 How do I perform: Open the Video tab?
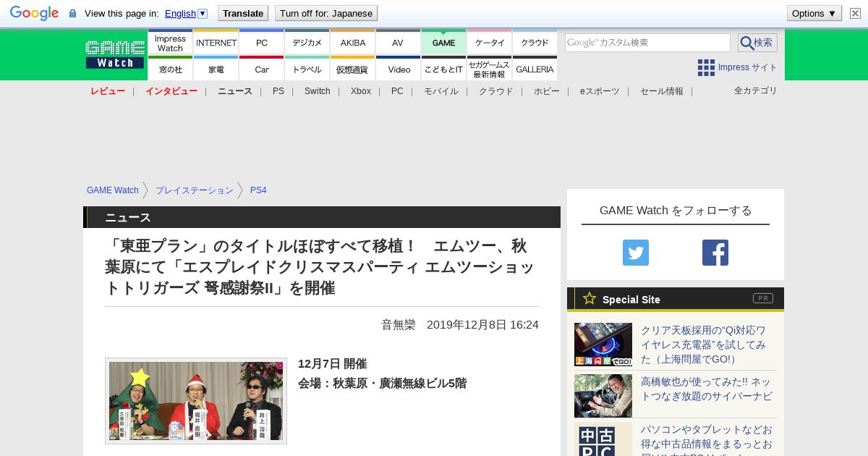(x=398, y=69)
